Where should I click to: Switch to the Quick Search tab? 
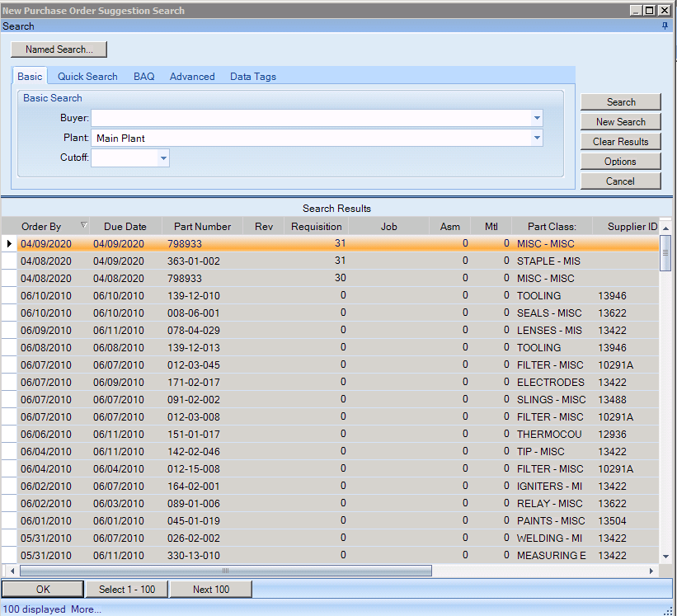(87, 77)
